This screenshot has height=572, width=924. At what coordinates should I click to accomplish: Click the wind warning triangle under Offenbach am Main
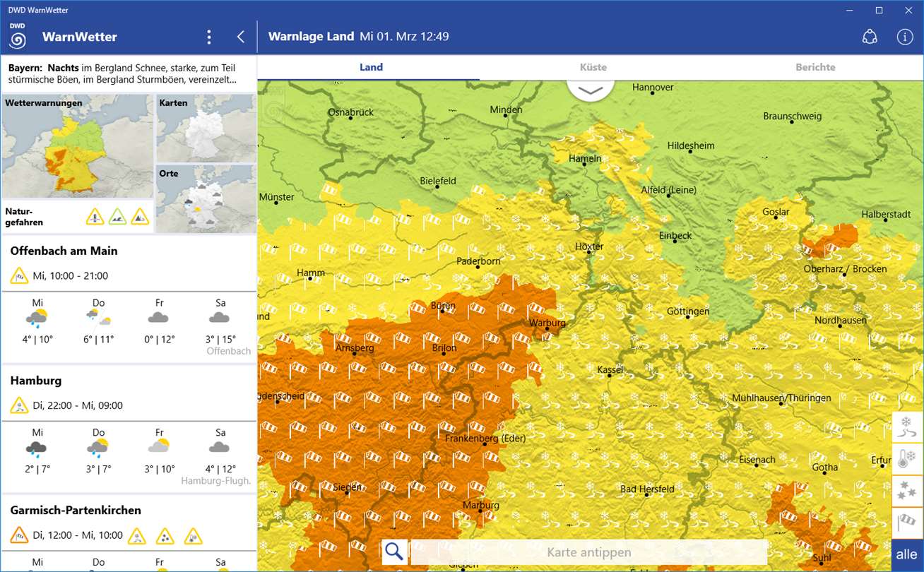pyautogui.click(x=19, y=275)
